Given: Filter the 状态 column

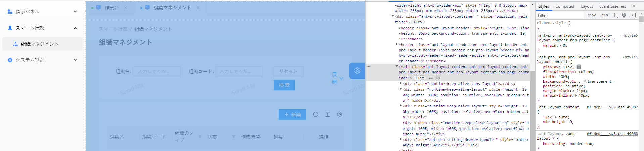Looking at the screenshot, I should [x=233, y=137].
